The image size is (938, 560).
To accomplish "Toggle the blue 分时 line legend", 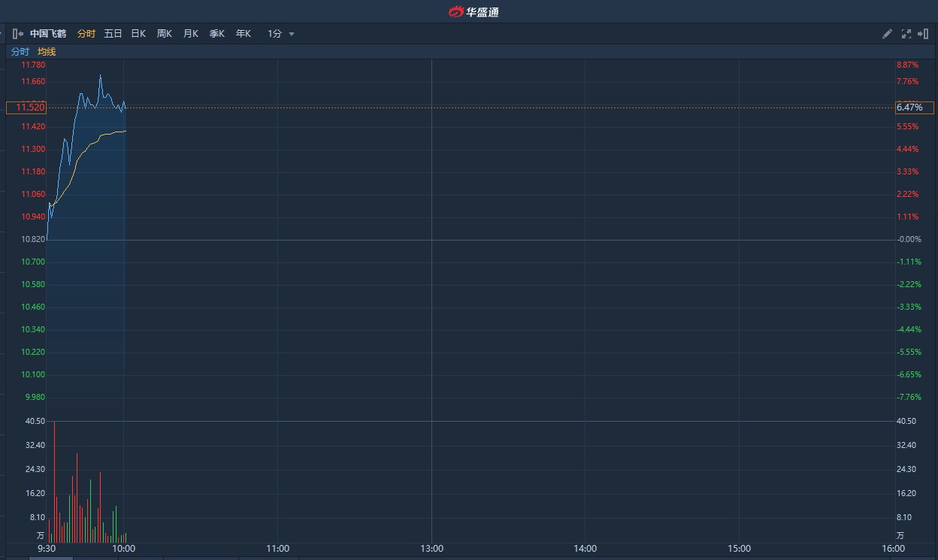I will pos(20,52).
